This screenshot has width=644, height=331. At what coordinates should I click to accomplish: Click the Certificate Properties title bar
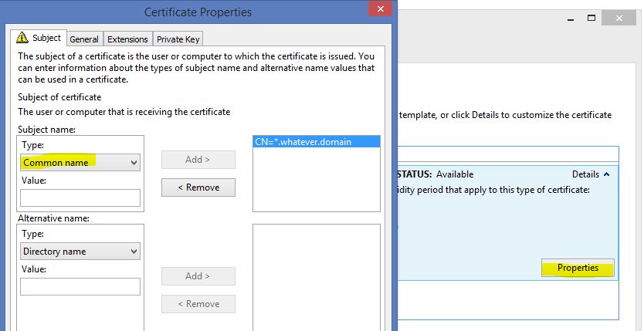(198, 12)
